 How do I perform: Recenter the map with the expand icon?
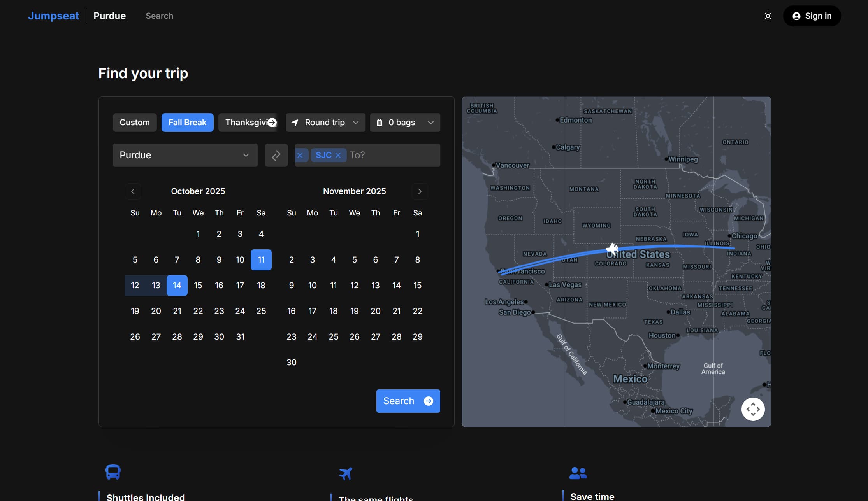click(x=753, y=409)
